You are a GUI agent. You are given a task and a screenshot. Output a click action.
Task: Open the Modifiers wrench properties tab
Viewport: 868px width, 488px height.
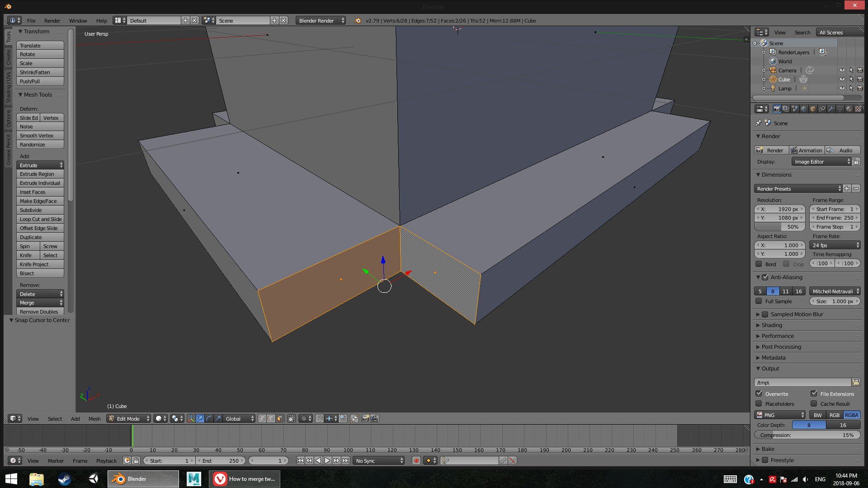[831, 109]
